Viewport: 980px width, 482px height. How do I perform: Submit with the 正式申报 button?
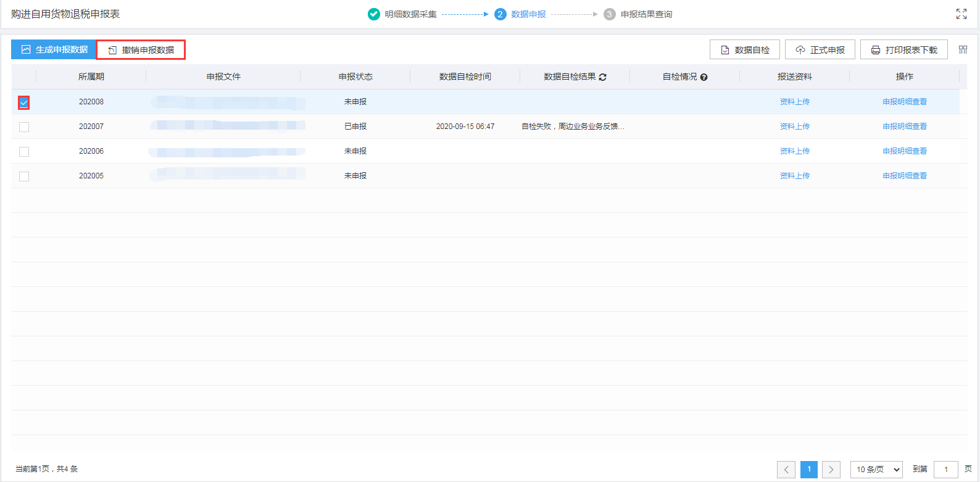click(820, 50)
